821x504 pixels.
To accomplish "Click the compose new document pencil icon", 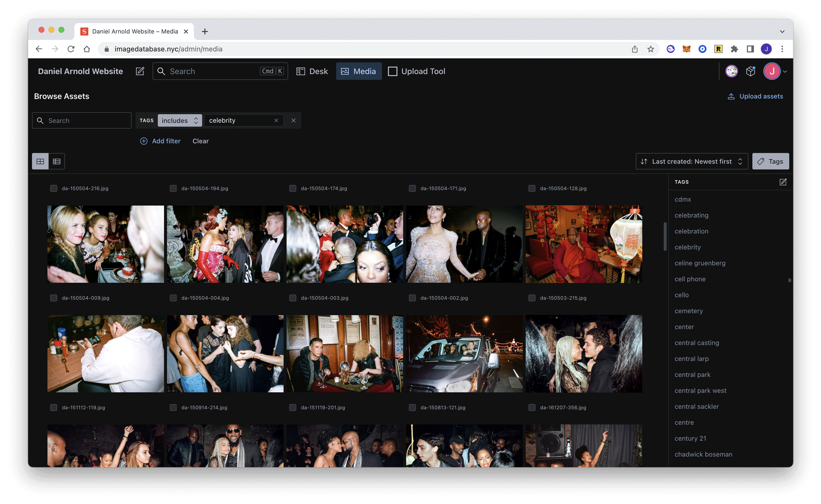I will click(140, 71).
